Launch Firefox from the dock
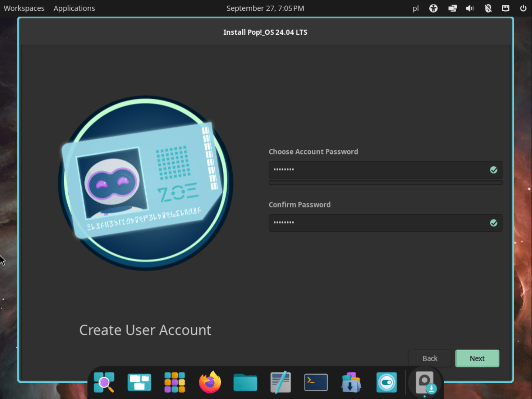 coord(210,382)
